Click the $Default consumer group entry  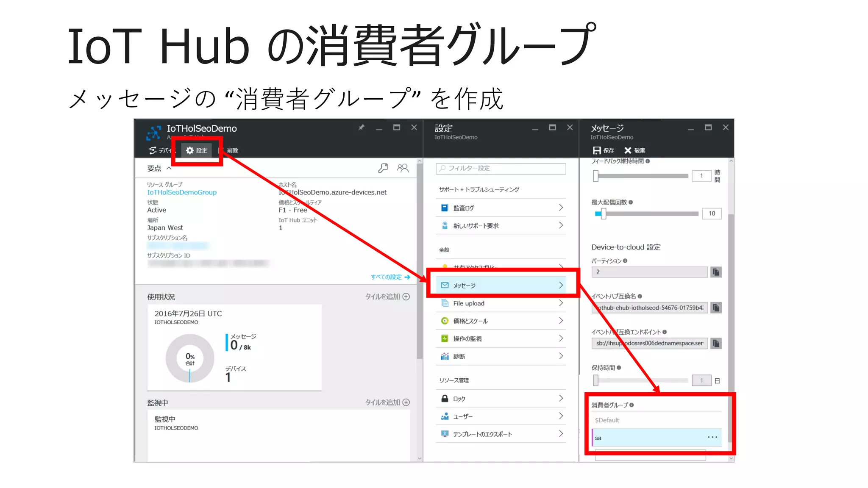point(657,420)
